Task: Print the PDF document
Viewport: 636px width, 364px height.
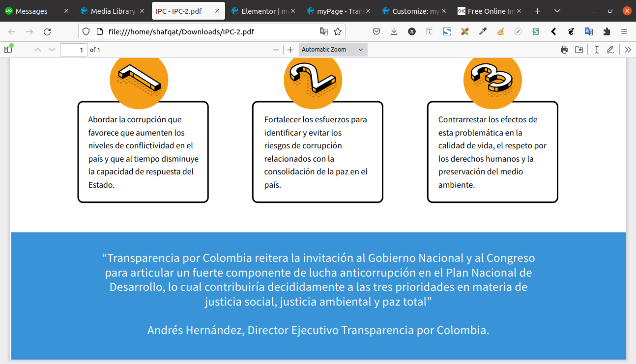Action: (x=564, y=50)
